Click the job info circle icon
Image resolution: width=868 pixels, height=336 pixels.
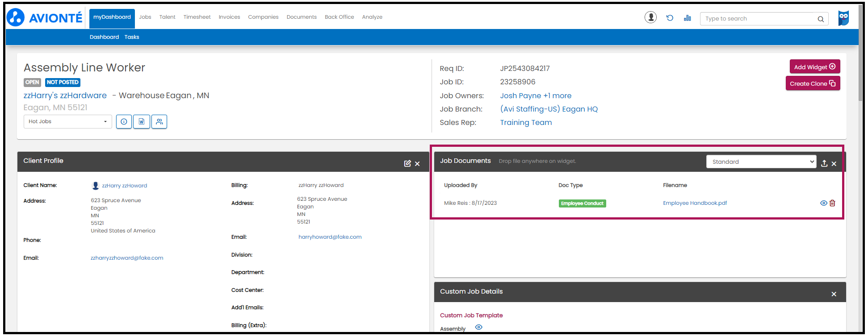click(x=124, y=122)
